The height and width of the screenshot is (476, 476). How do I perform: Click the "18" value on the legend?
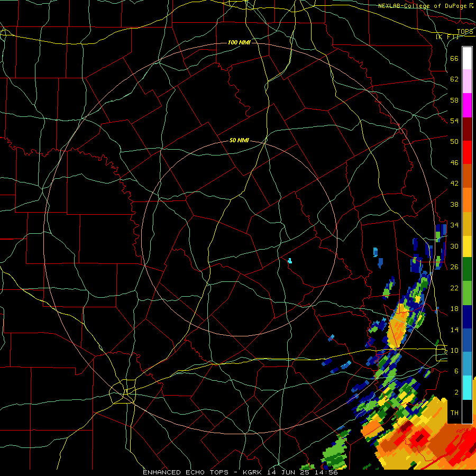pos(454,309)
